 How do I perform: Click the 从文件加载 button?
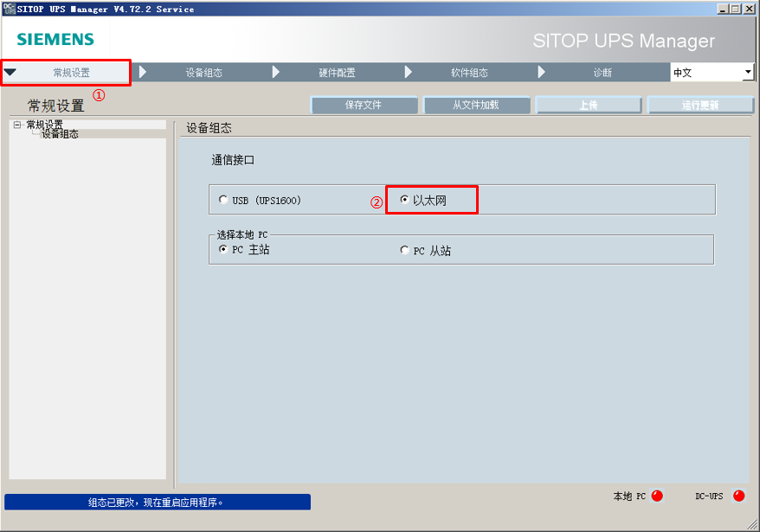tap(476, 105)
